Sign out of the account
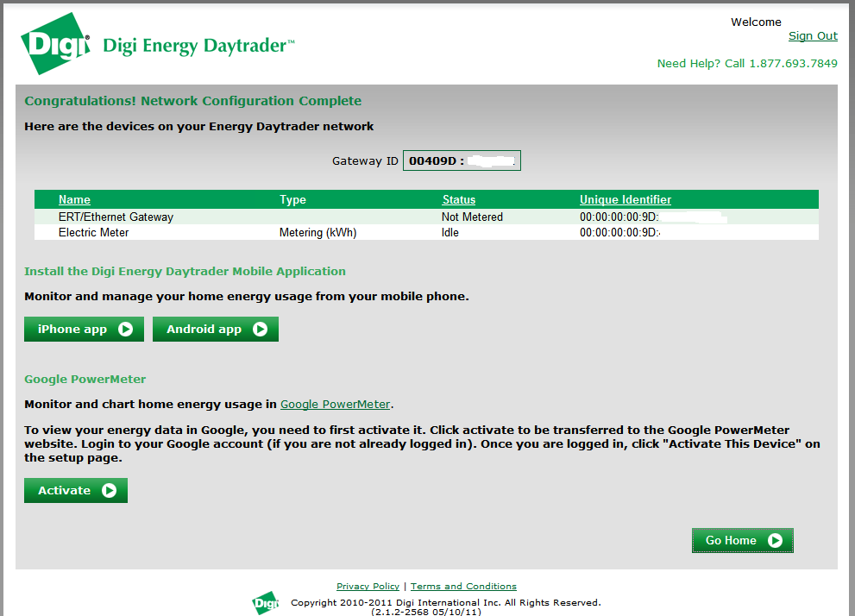 click(x=813, y=36)
